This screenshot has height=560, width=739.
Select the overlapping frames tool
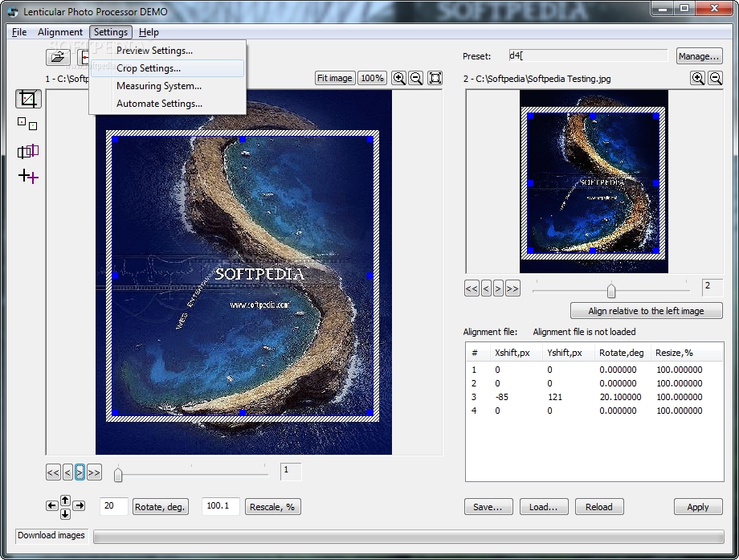tap(28, 151)
